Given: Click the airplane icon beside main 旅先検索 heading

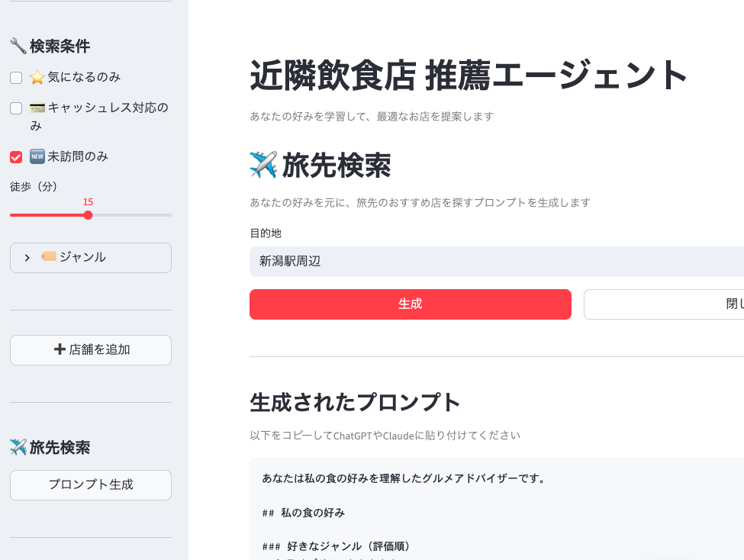Looking at the screenshot, I should click(x=263, y=165).
